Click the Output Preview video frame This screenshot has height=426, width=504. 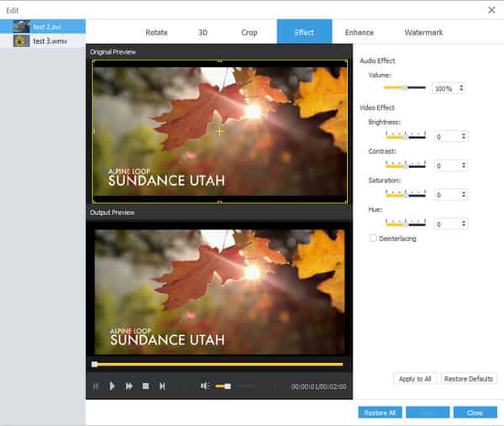click(219, 292)
